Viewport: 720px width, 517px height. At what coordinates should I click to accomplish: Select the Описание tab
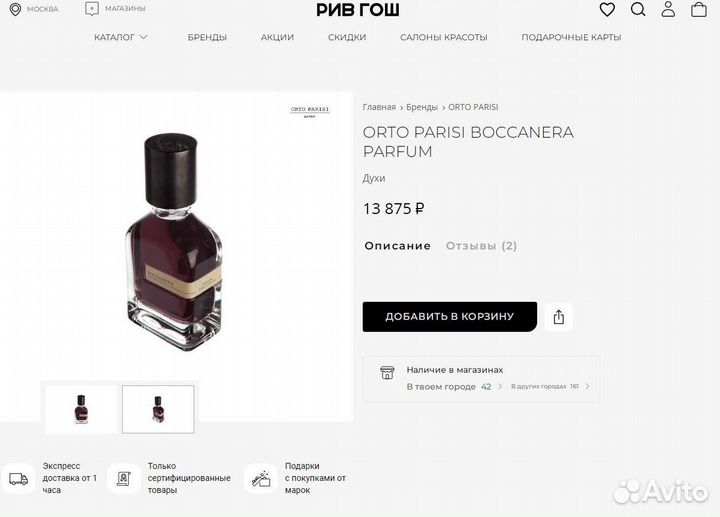(397, 246)
